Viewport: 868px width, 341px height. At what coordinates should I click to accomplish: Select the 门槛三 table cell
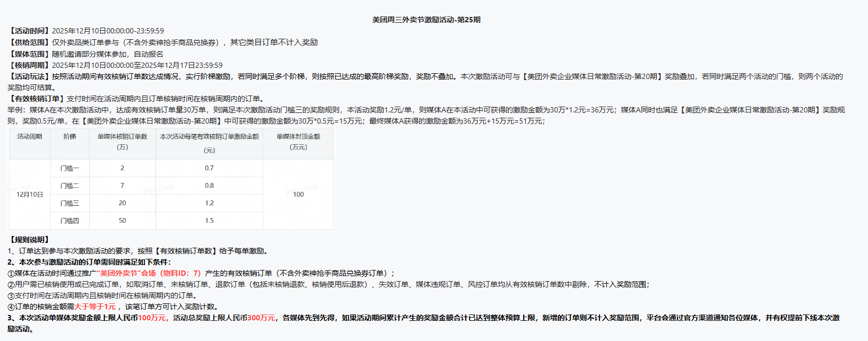click(70, 203)
